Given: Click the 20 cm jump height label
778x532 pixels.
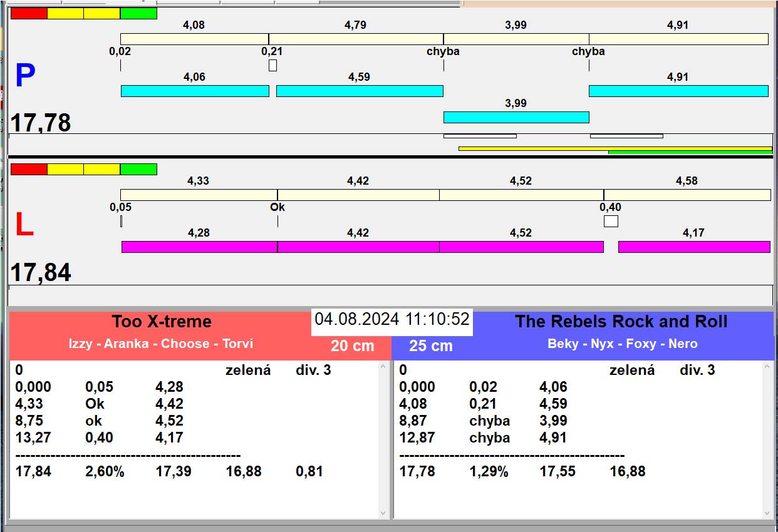Looking at the screenshot, I should pos(352,345).
